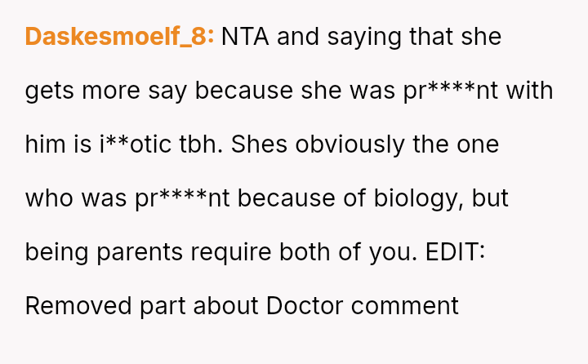
Task: Click the "EDIT:" label
Action: [x=455, y=252]
